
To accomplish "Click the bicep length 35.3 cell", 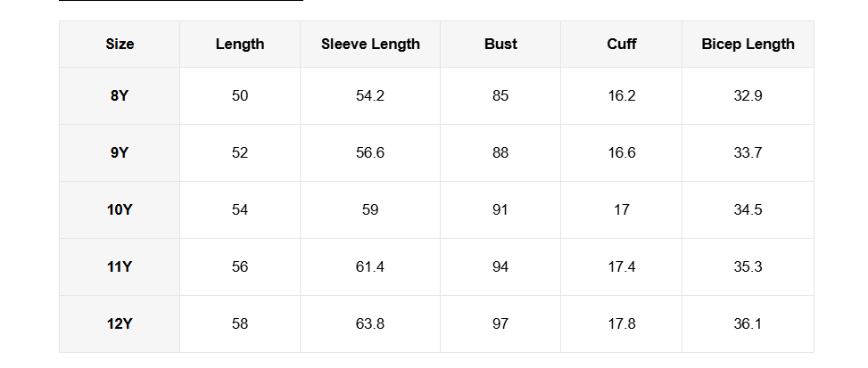I will [748, 266].
